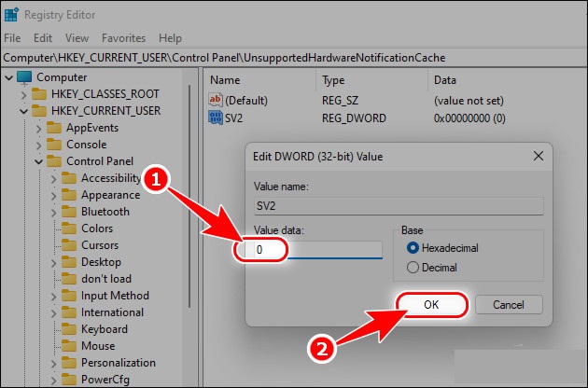Expand the Accessibility key
The image size is (588, 388).
click(x=53, y=179)
